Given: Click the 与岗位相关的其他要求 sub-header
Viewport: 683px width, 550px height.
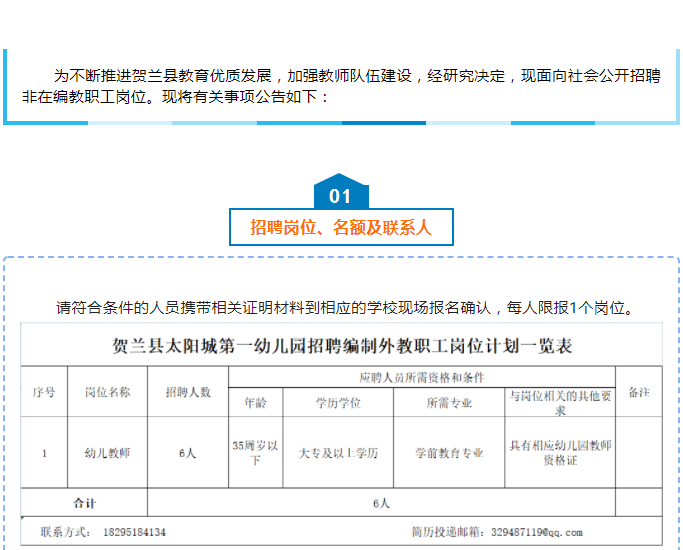Looking at the screenshot, I should [560, 403].
